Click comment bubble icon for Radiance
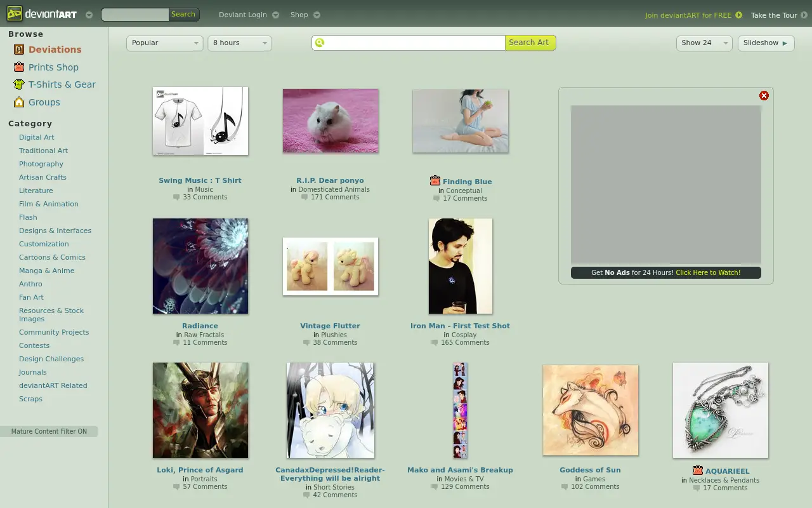The height and width of the screenshot is (508, 812). point(176,343)
